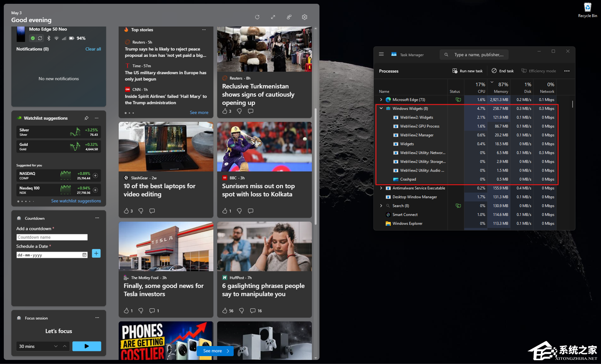601x364 pixels.
Task: Click Clear all notifications link
Action: point(93,49)
